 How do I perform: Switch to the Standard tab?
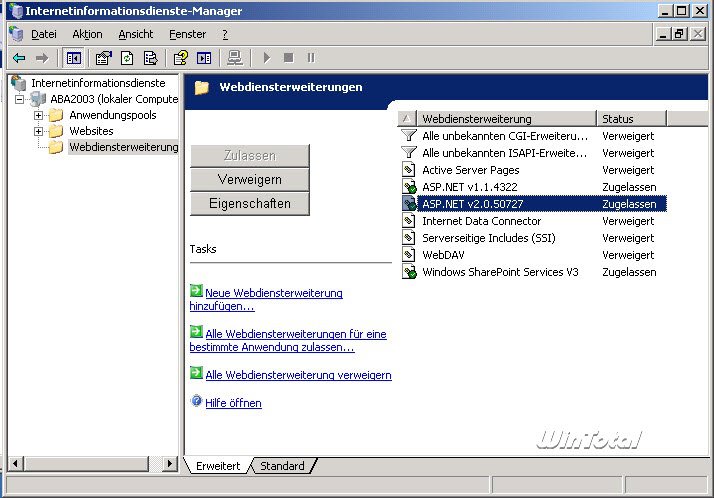click(282, 466)
